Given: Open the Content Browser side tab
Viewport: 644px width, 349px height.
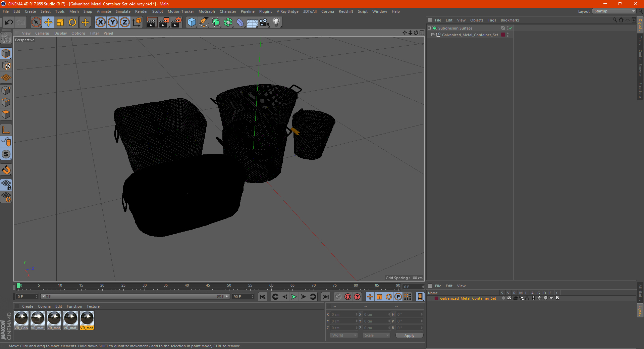Looking at the screenshot, I should 640,63.
